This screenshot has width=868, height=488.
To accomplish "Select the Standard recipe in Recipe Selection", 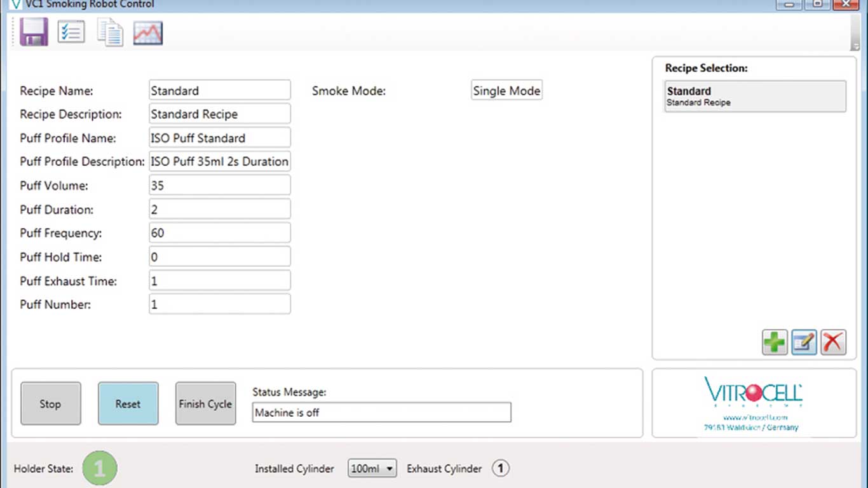I will pyautogui.click(x=755, y=97).
